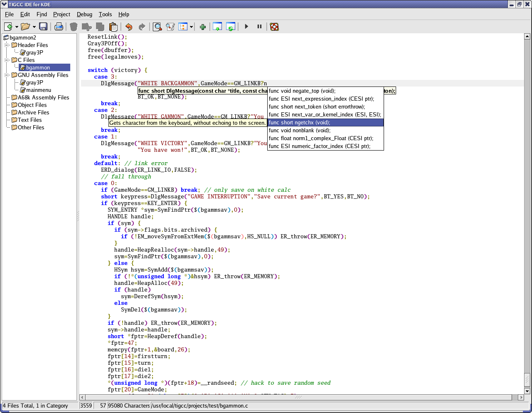Click the Make/Build refresh icon

(x=231, y=27)
